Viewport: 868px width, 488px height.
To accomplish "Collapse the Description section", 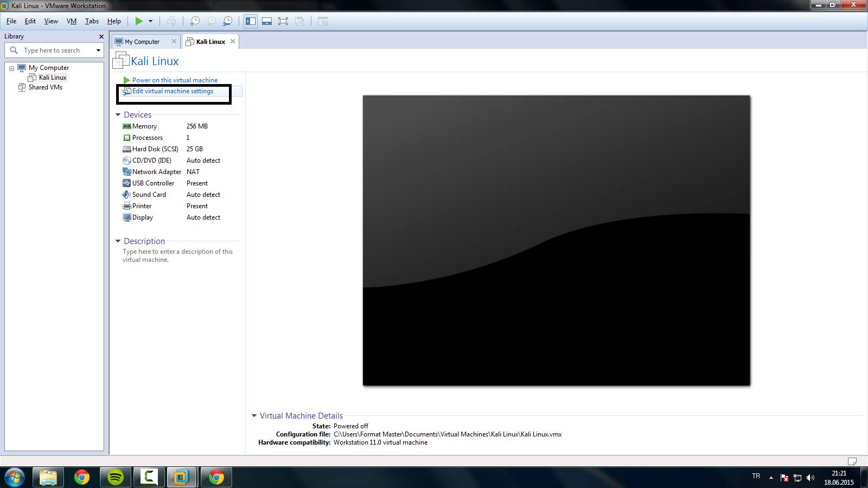I will (118, 241).
